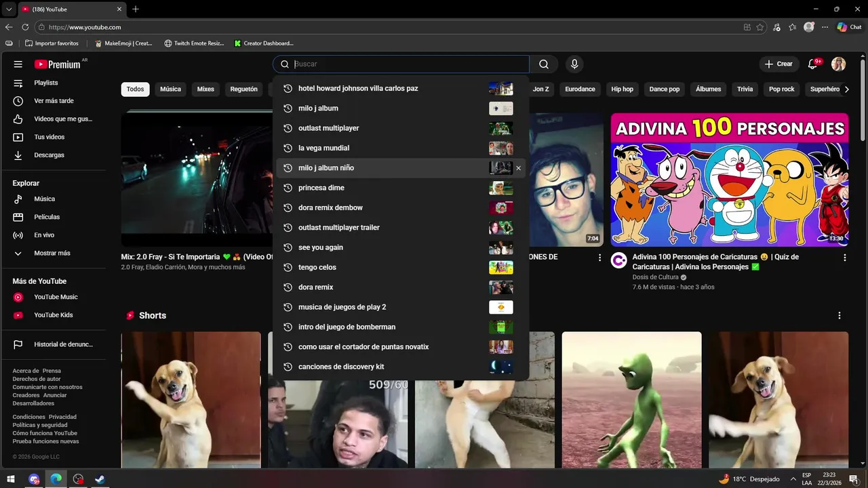The height and width of the screenshot is (488, 868).
Task: Remove milo j album niño suggestion
Action: (519, 168)
